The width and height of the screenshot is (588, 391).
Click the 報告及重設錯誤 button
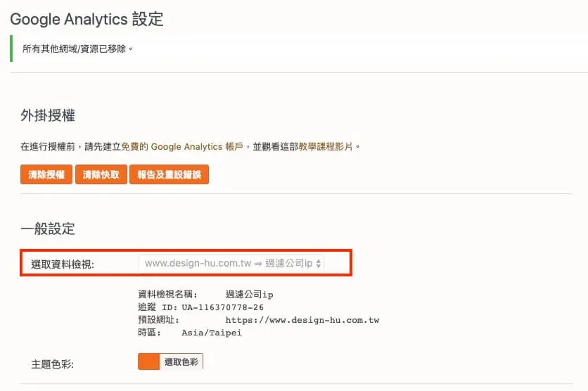169,174
